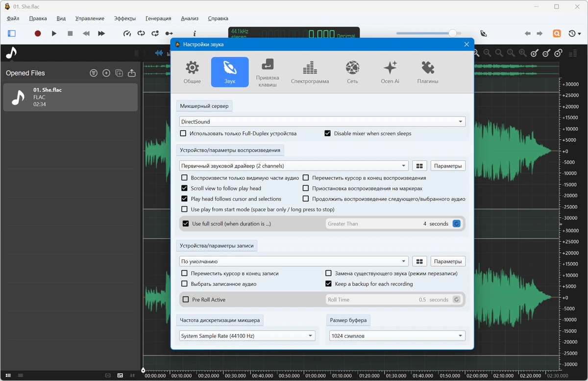Enable Переместить курсор в конец воспроизведения
This screenshot has width=588, height=381.
(306, 178)
